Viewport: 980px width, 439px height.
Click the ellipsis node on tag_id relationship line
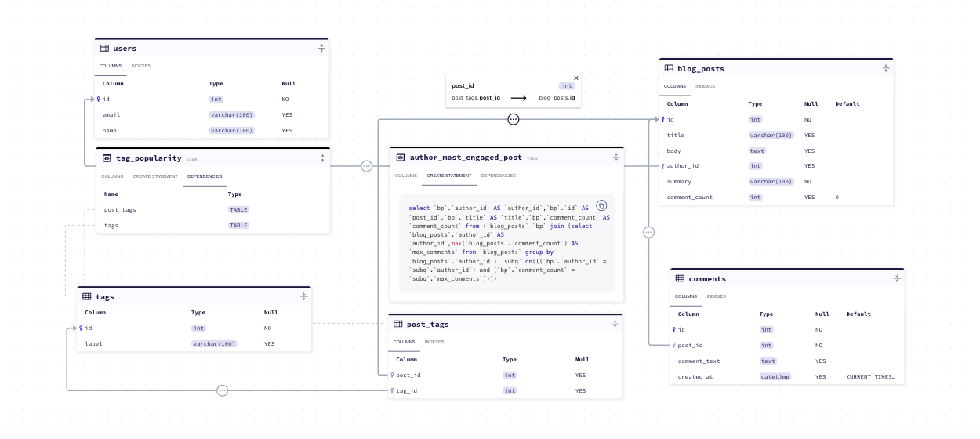tap(222, 390)
